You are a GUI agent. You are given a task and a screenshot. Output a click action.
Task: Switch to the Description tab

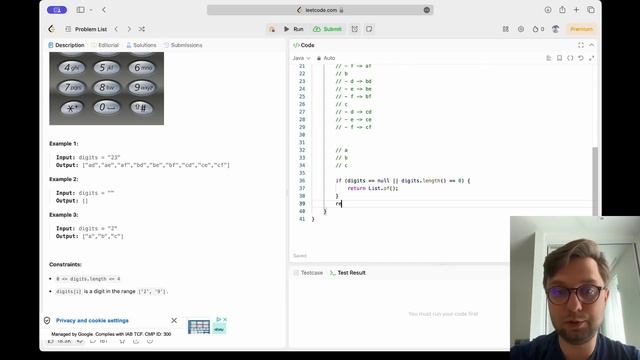tap(66, 45)
